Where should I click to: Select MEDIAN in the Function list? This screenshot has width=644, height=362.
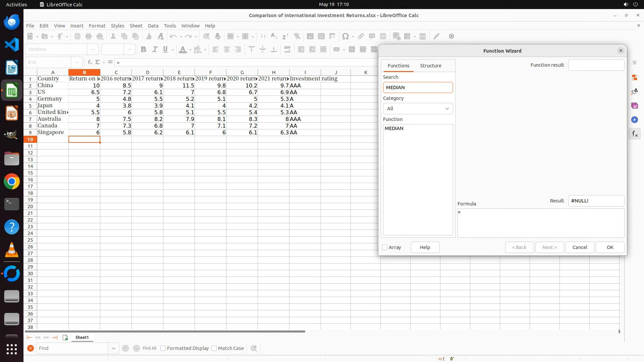(394, 128)
